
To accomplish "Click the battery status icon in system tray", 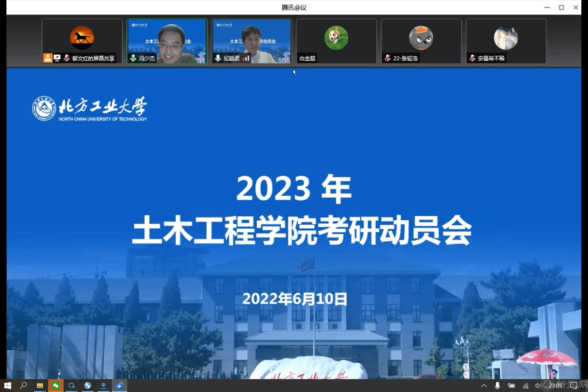I will pyautogui.click(x=511, y=386).
